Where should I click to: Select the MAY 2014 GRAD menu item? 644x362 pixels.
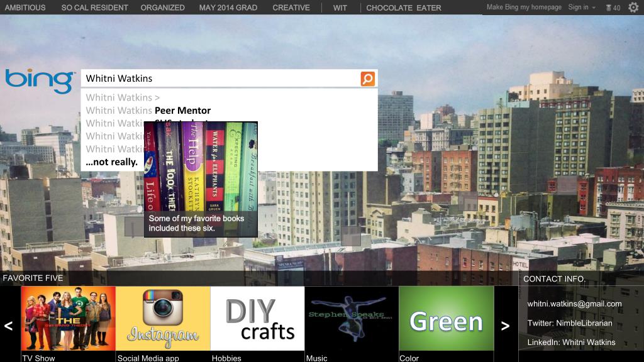[228, 8]
